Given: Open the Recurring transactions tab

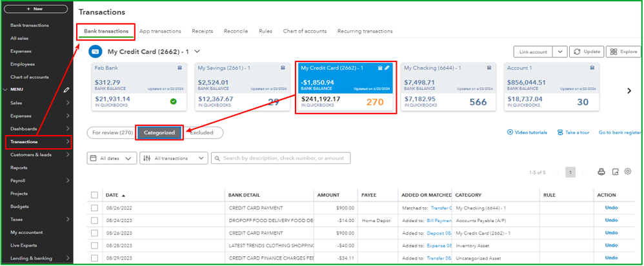Looking at the screenshot, I should (x=365, y=31).
